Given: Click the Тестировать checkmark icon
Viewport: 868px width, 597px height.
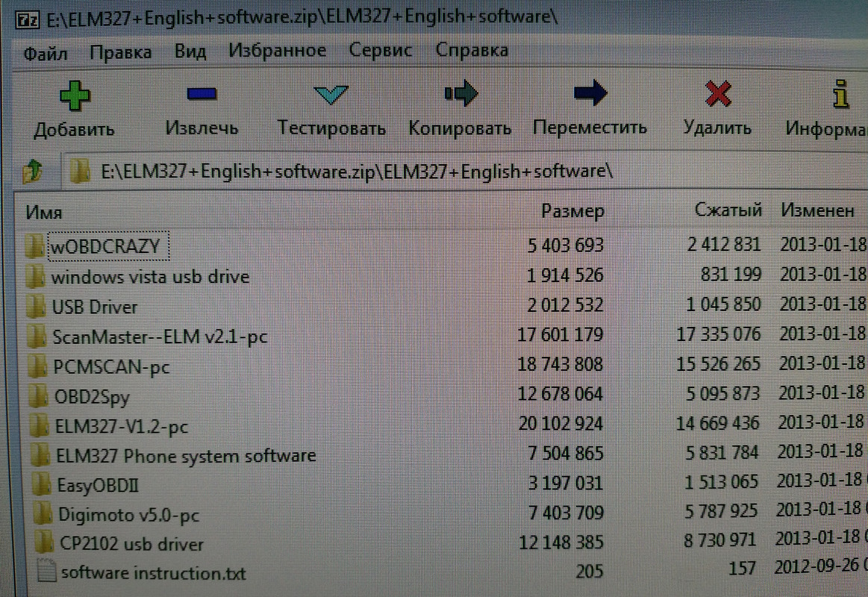Looking at the screenshot, I should click(331, 95).
